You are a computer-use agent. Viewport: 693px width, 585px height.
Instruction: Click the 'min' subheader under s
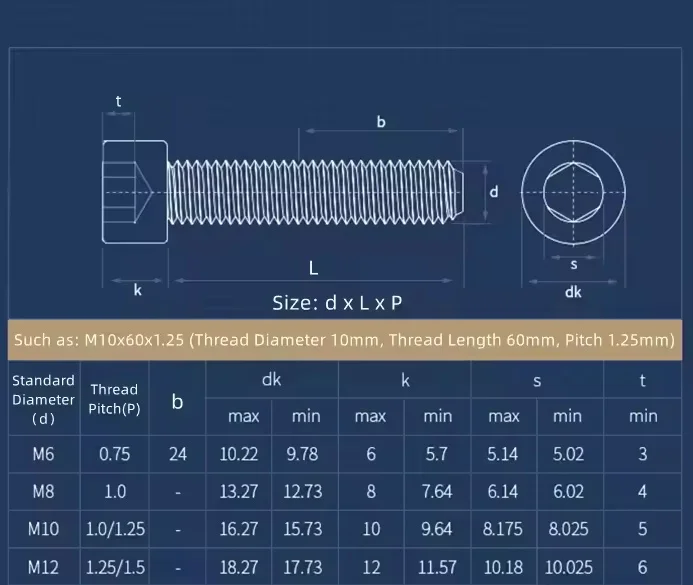click(567, 416)
